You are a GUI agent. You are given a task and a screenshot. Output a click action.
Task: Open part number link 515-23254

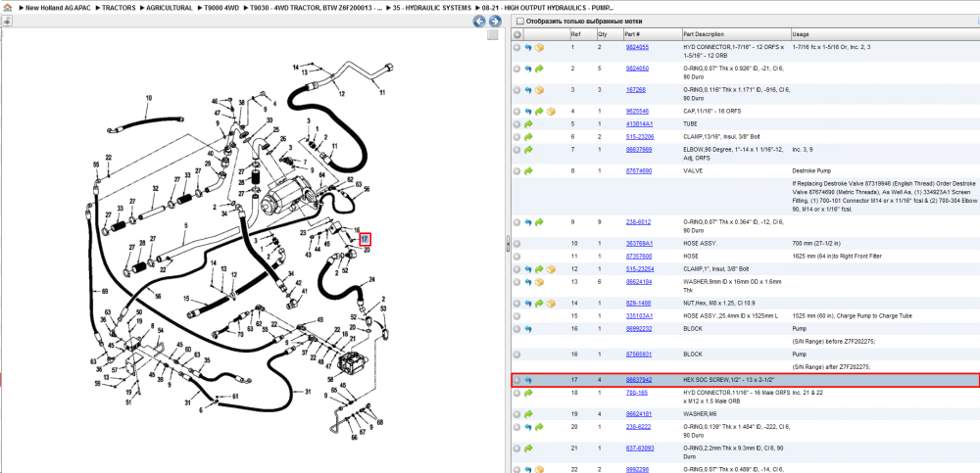[640, 268]
